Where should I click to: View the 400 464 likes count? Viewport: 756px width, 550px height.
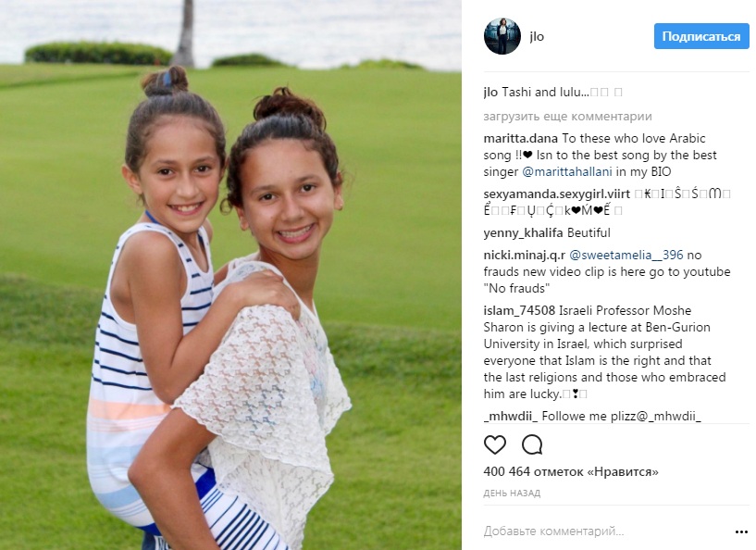(x=571, y=471)
